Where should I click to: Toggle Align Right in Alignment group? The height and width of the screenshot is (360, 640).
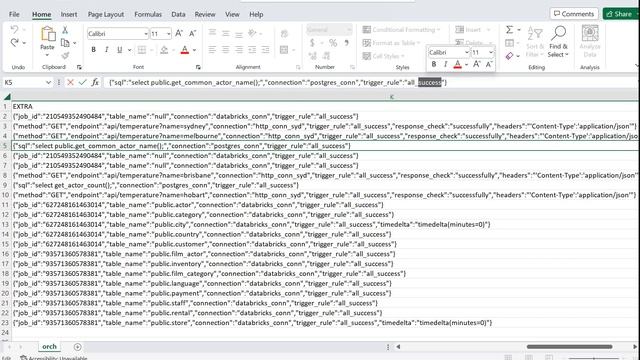239,50
